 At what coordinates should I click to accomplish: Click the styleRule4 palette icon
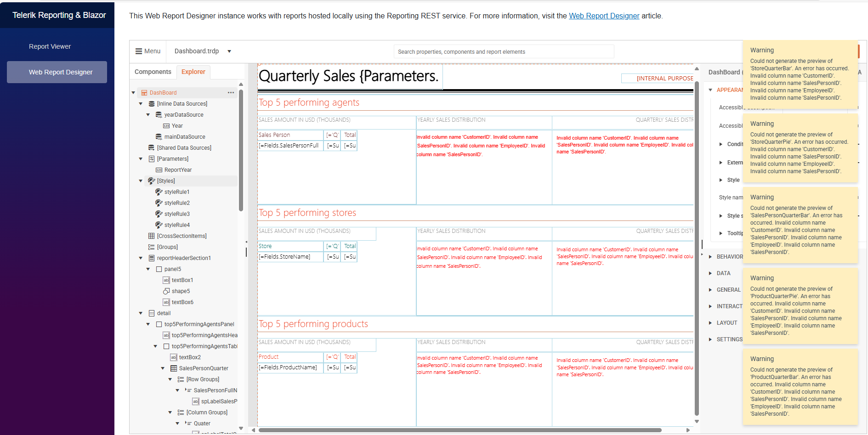pyautogui.click(x=159, y=225)
